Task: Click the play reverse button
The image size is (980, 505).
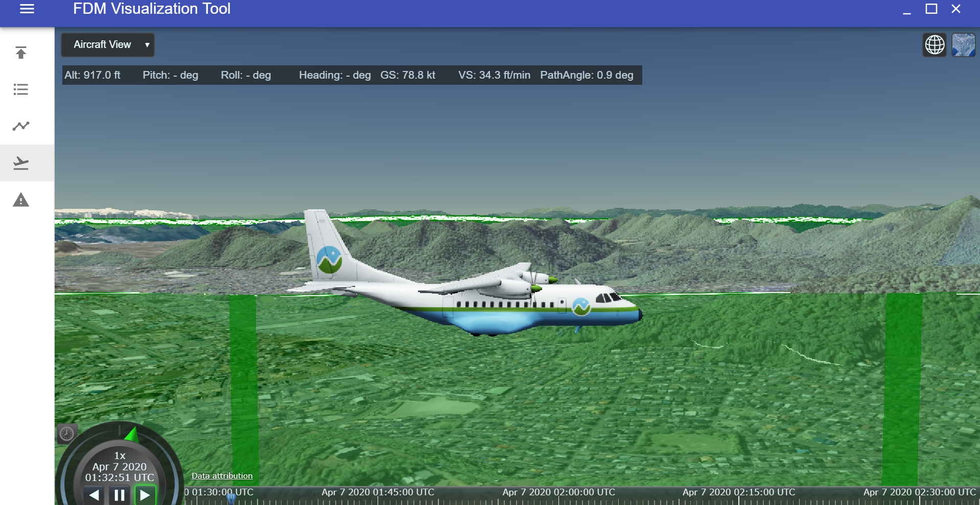Action: 94,495
